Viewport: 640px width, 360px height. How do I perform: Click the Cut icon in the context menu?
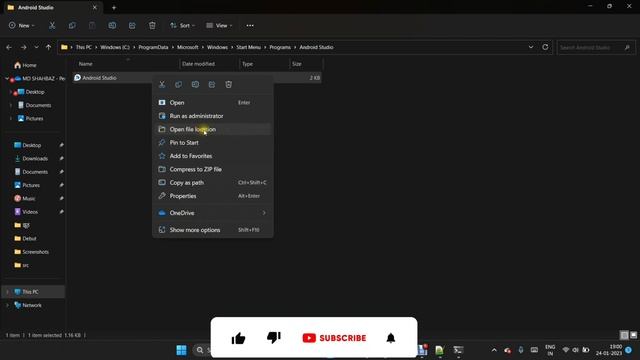pos(162,84)
